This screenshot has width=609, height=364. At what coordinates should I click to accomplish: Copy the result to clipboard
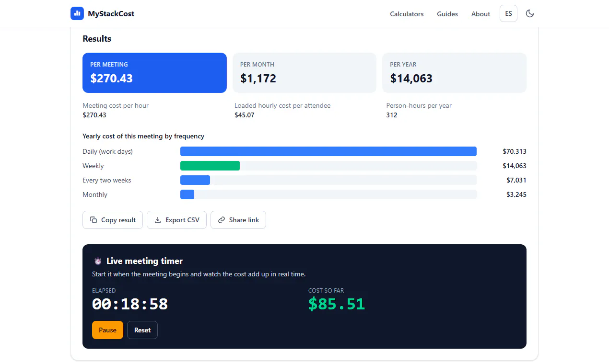113,220
